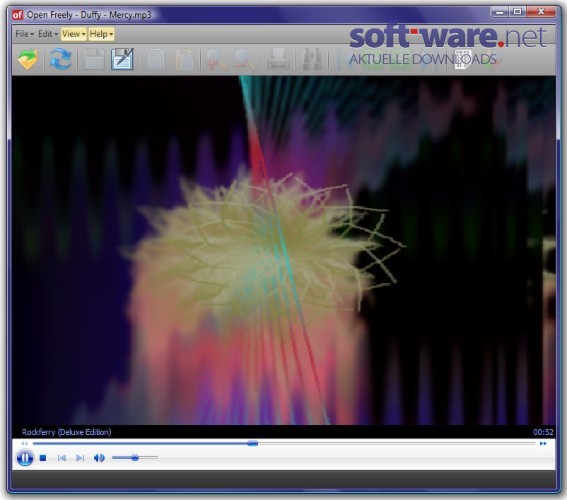567x500 pixels.
Task: Click the binoculars Find icon
Action: [312, 60]
